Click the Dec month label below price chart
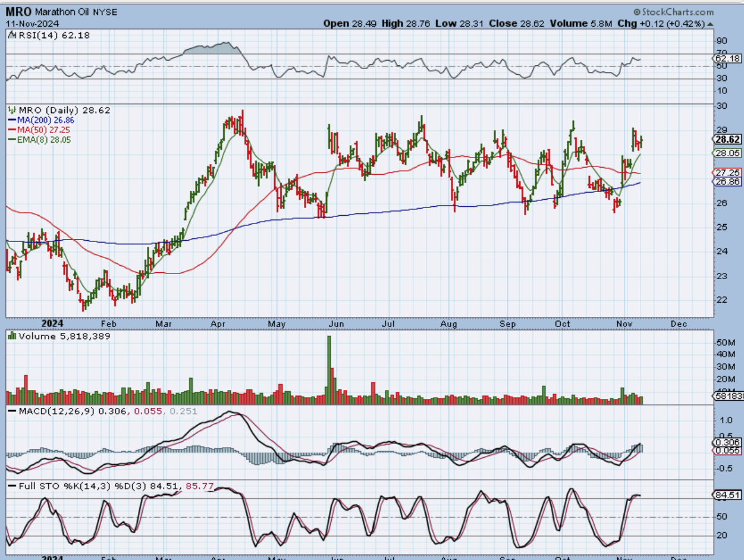744x560 pixels. click(679, 324)
